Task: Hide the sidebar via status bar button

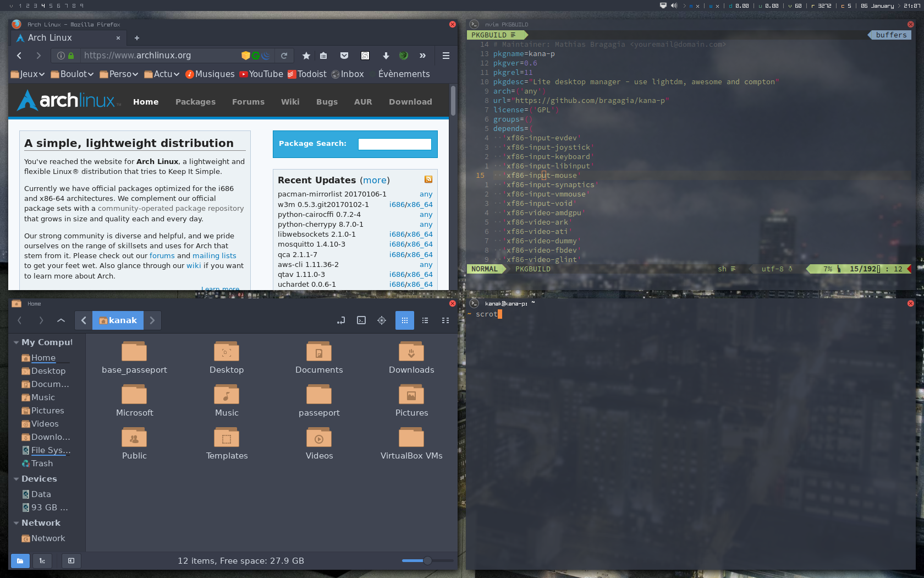Action: 71,561
